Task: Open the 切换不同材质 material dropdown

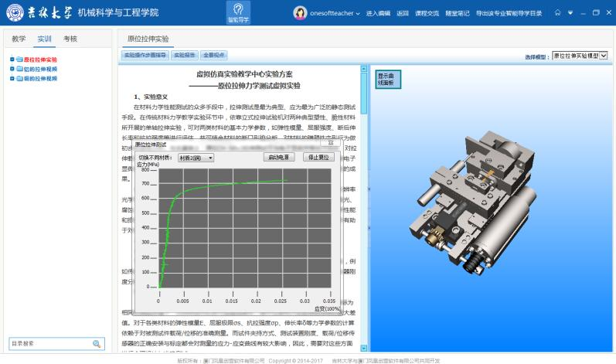Action: click(196, 158)
